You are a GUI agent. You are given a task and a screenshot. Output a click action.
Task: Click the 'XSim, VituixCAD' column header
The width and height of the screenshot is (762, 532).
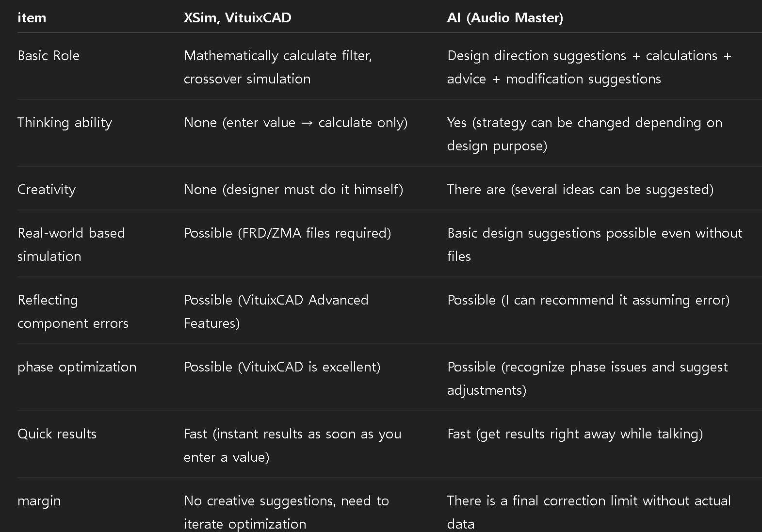[x=238, y=18]
